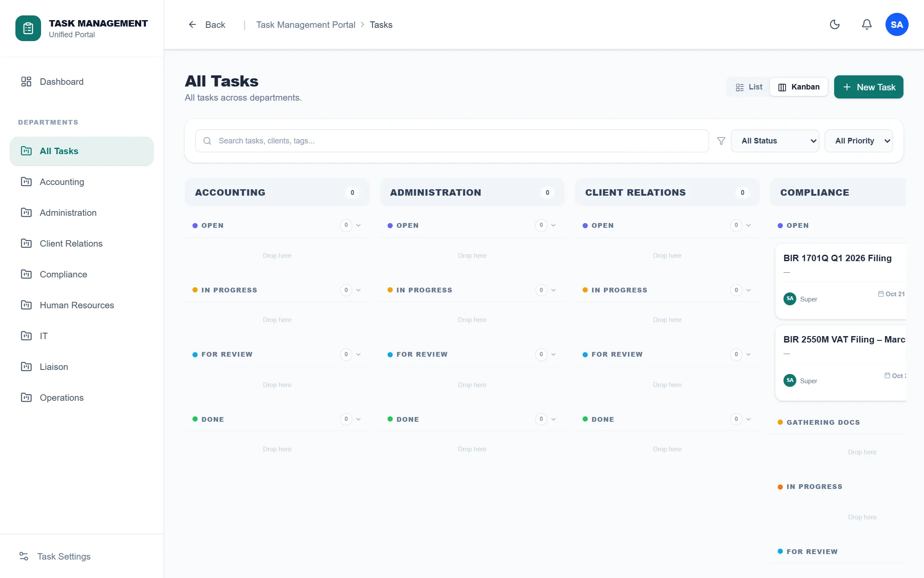Open the All Priority dropdown
The width and height of the screenshot is (924, 578).
point(859,141)
